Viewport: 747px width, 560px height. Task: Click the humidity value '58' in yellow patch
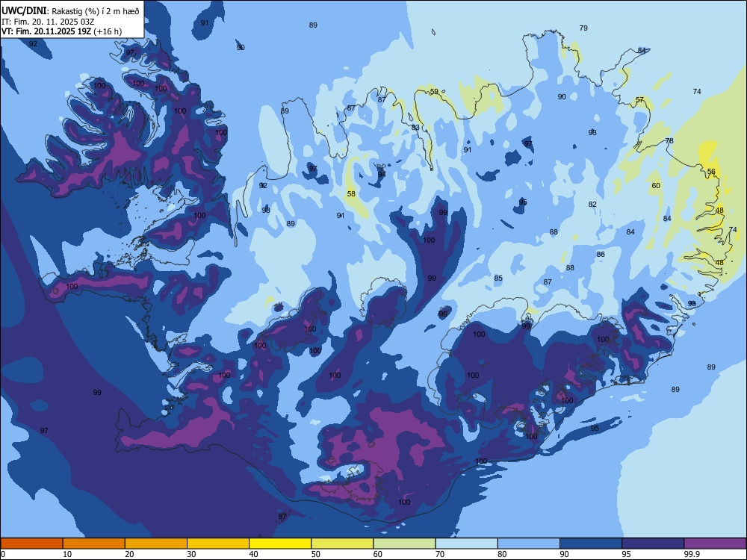(x=351, y=194)
